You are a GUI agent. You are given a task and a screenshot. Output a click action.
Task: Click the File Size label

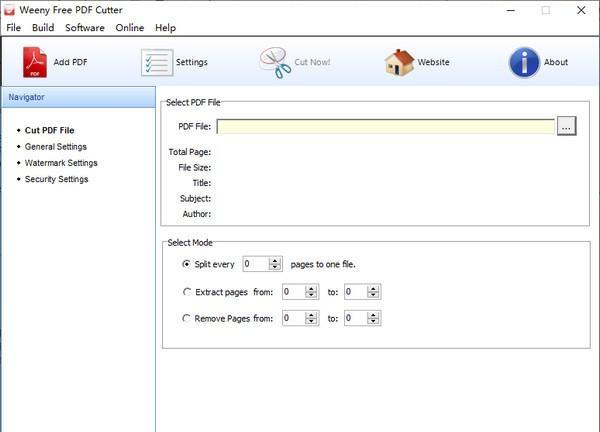click(195, 168)
